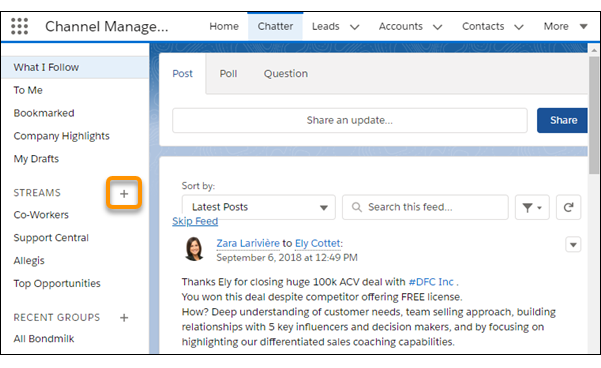This screenshot has height=368, width=601.
Task: Expand the Accounts tab chevron
Action: 438,27
